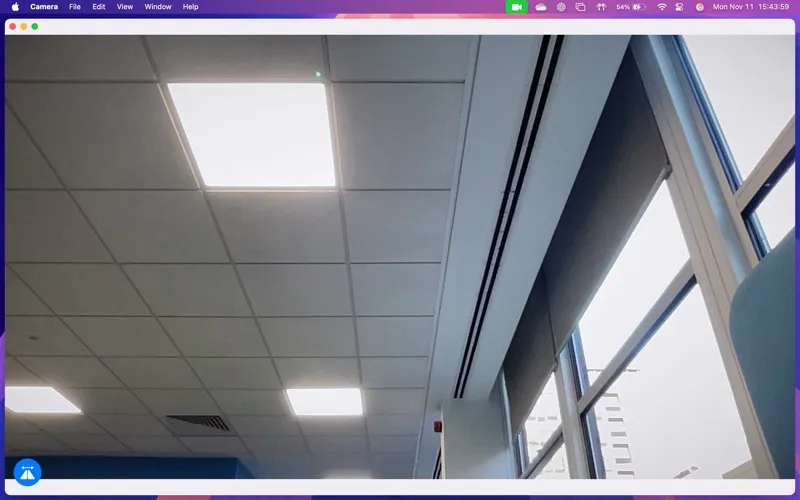800x500 pixels.
Task: Open the ChatGPT menu bar icon
Action: click(561, 7)
